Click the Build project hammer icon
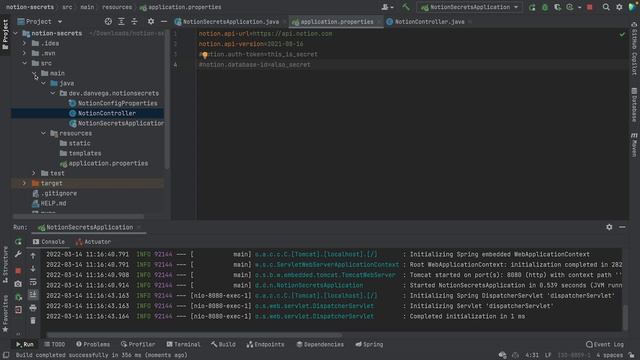Viewport: 640px width, 360px height. 405,7
